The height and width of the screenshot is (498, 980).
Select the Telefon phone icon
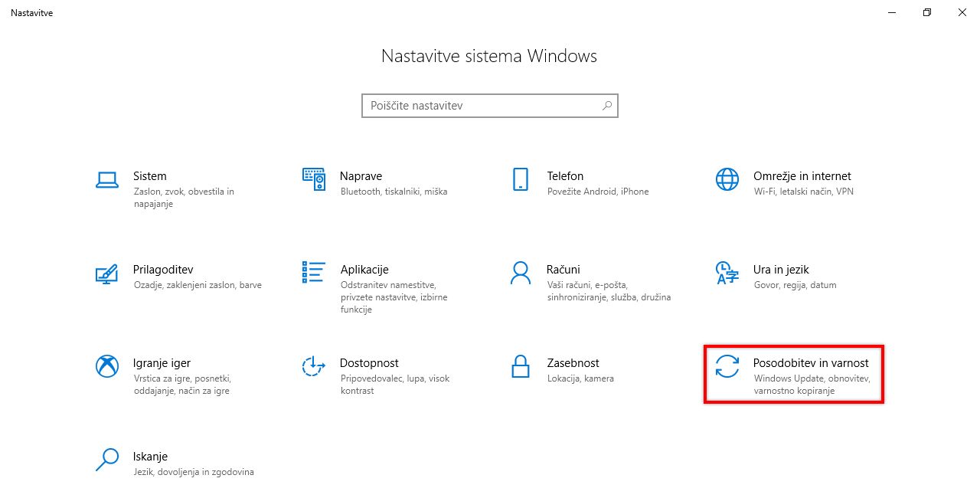521,180
